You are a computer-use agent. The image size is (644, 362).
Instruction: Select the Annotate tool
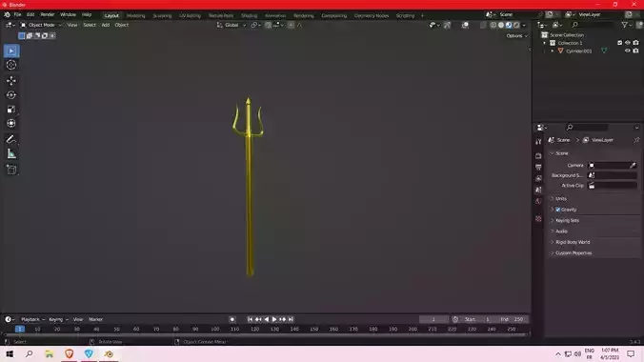click(x=11, y=139)
